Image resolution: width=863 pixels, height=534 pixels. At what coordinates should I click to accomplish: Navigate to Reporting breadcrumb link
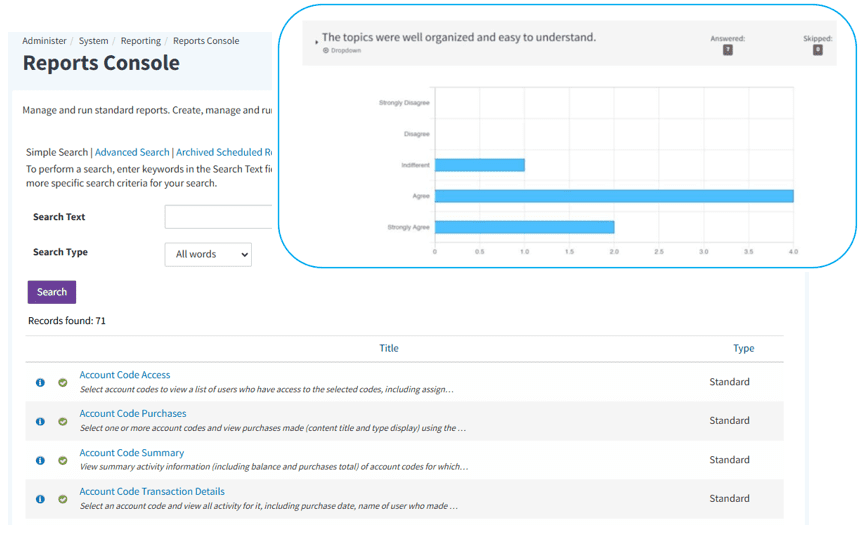pyautogui.click(x=140, y=41)
